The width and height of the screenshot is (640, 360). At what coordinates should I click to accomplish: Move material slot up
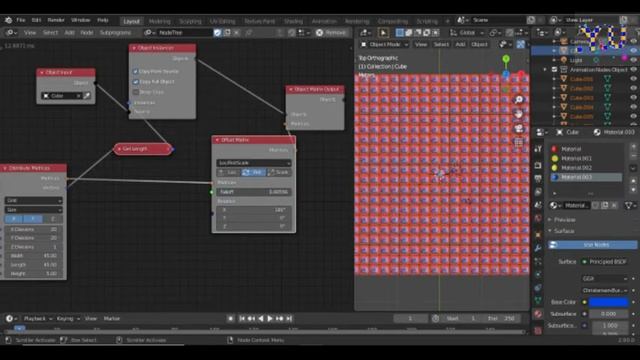(x=633, y=180)
